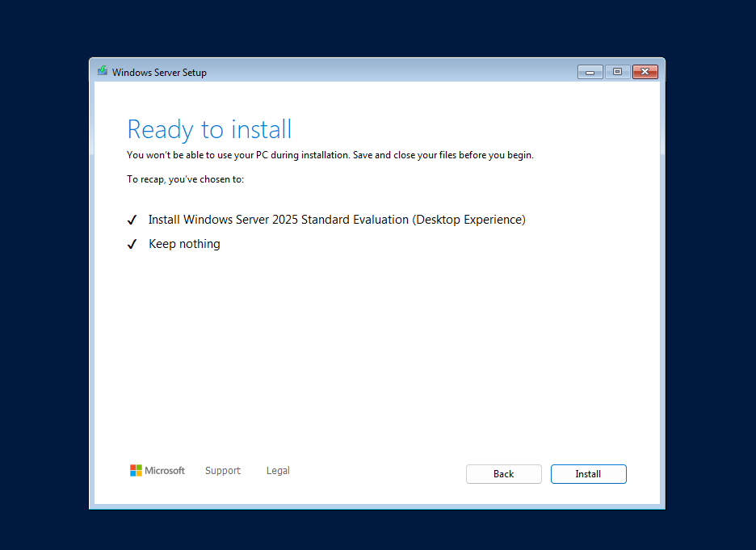Open the Legal link
756x550 pixels.
pos(278,471)
